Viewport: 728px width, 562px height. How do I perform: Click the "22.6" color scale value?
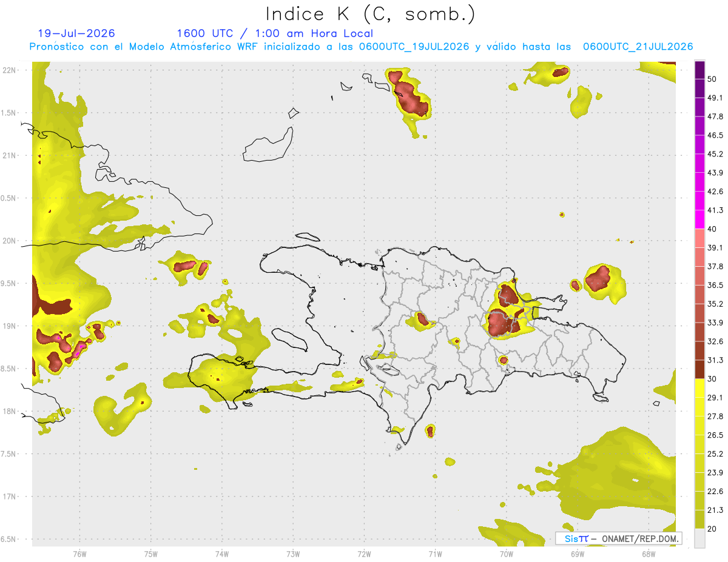pyautogui.click(x=716, y=492)
